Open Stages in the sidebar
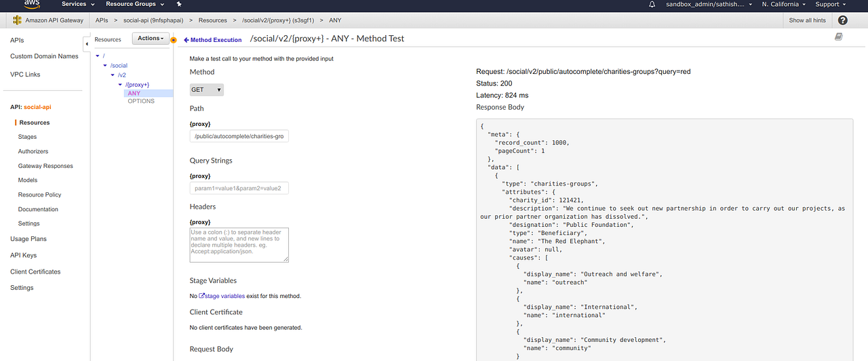This screenshot has height=361, width=868. tap(27, 137)
